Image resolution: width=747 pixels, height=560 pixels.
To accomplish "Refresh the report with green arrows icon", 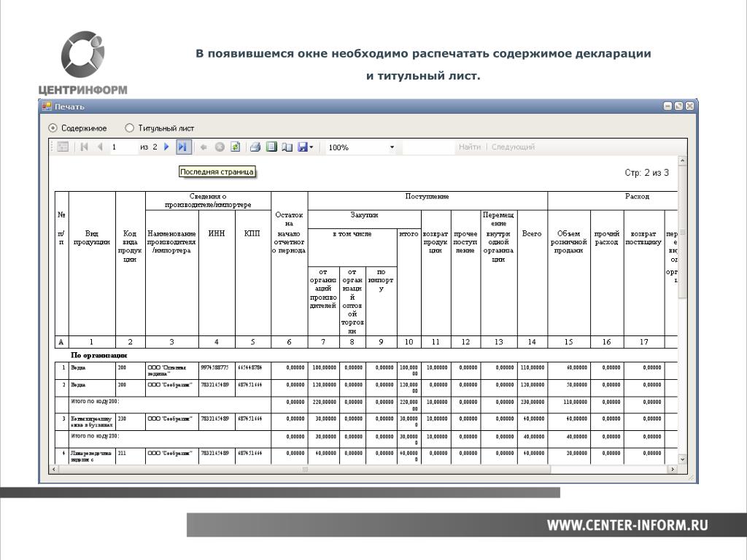I will click(x=236, y=147).
